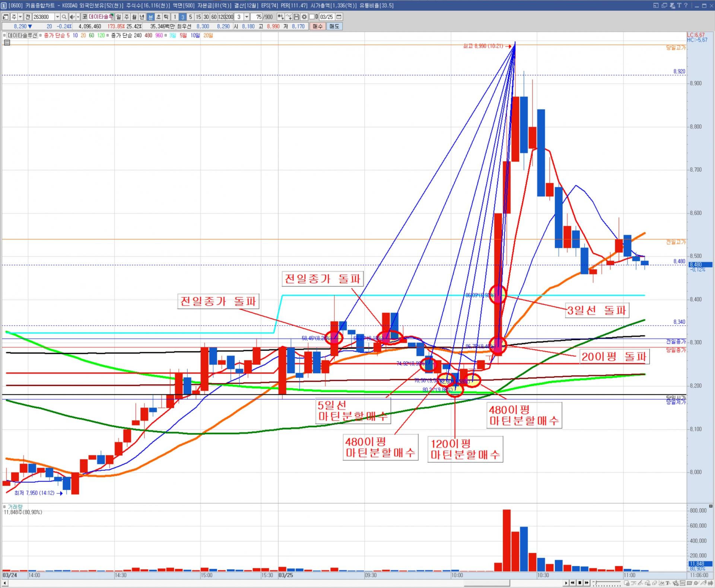This screenshot has height=588, width=715.
Task: Select the text tool icon in bottom toolbar
Action: (668, 583)
